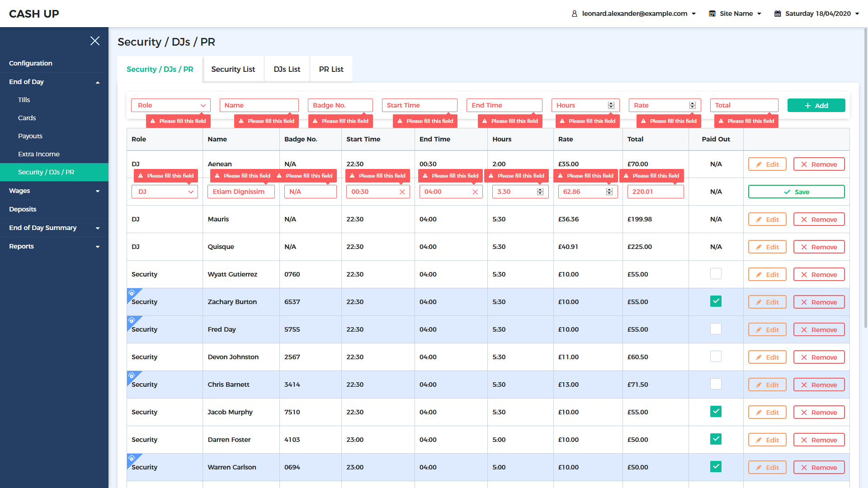
Task: Click the blue corner badge on Zachary Burton row
Action: click(132, 293)
